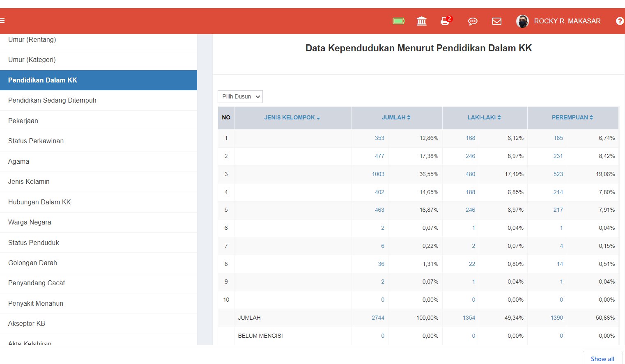The width and height of the screenshot is (625, 364).
Task: Click the NO column header
Action: [226, 117]
